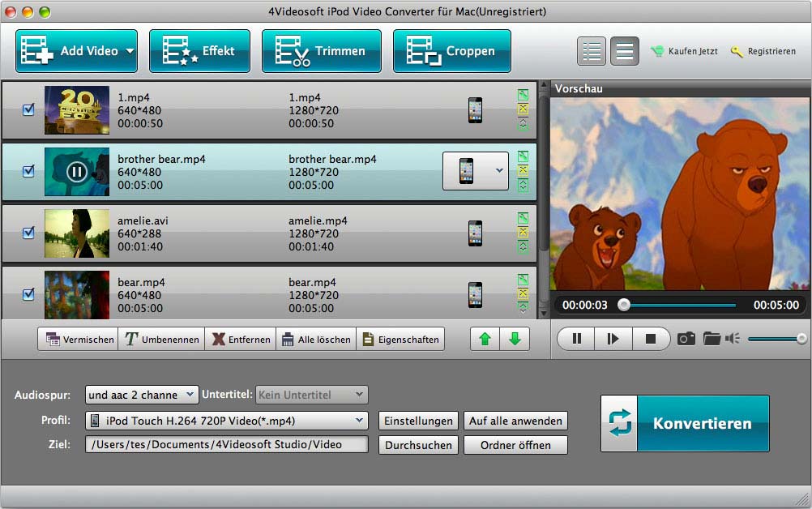This screenshot has height=509, width=812.
Task: Pause the video preview playback
Action: (x=576, y=339)
